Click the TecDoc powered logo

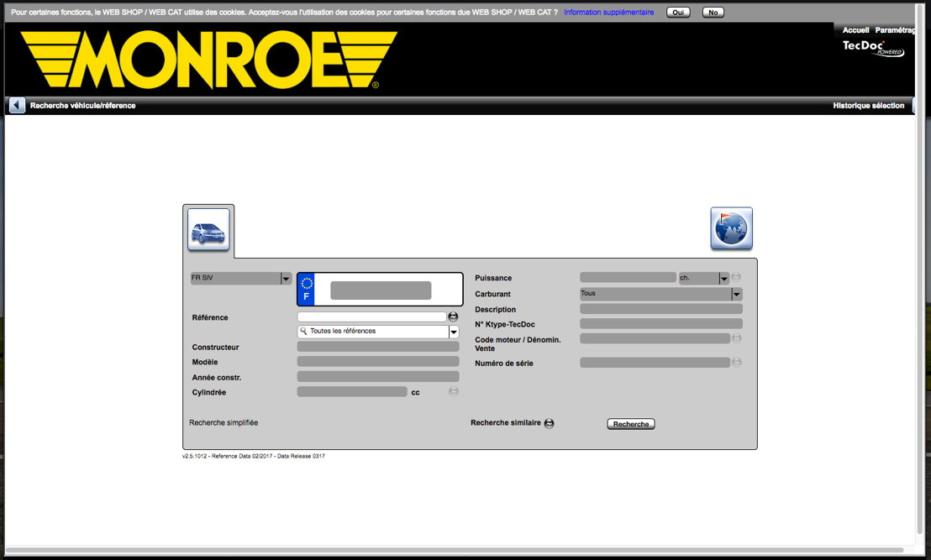(x=873, y=48)
